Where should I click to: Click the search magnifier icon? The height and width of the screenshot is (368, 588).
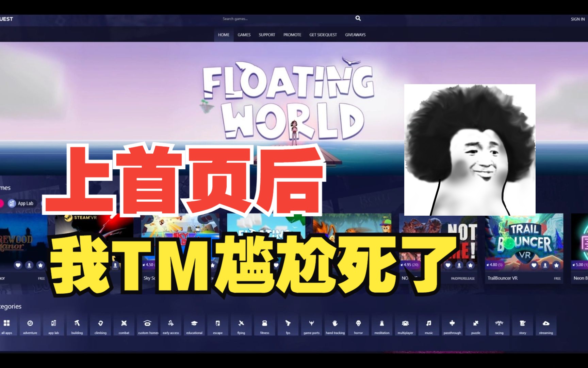tap(358, 18)
